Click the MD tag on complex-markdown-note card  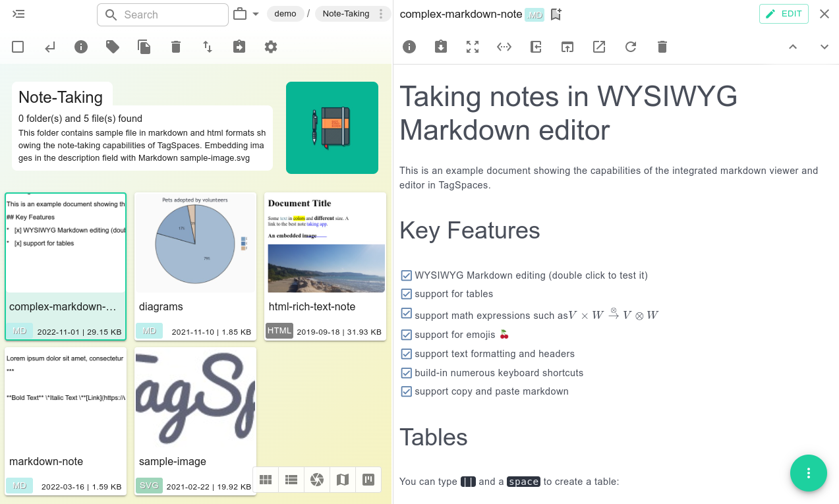coord(20,331)
